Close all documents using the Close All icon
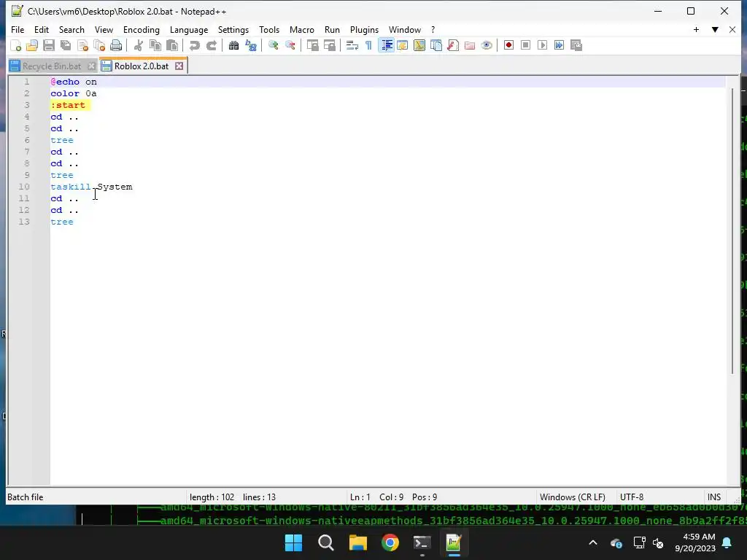The height and width of the screenshot is (560, 747). pos(99,45)
